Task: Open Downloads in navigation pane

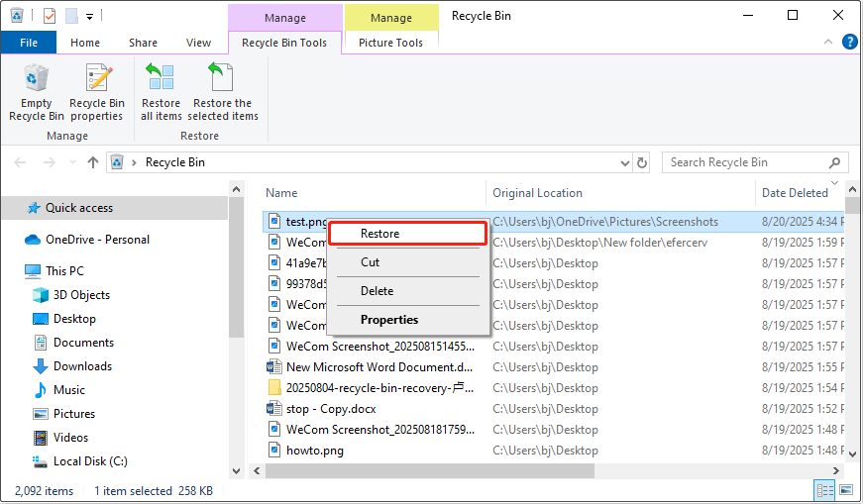Action: [x=82, y=366]
